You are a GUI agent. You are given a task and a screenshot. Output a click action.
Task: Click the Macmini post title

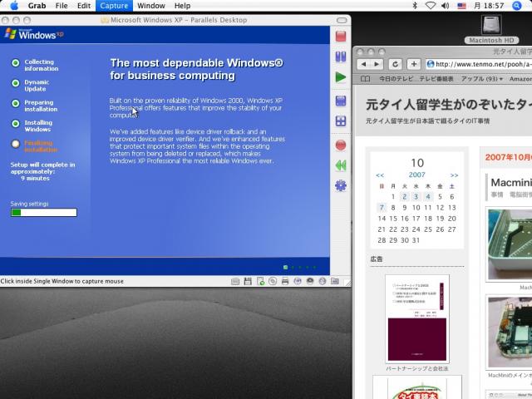pyautogui.click(x=511, y=183)
